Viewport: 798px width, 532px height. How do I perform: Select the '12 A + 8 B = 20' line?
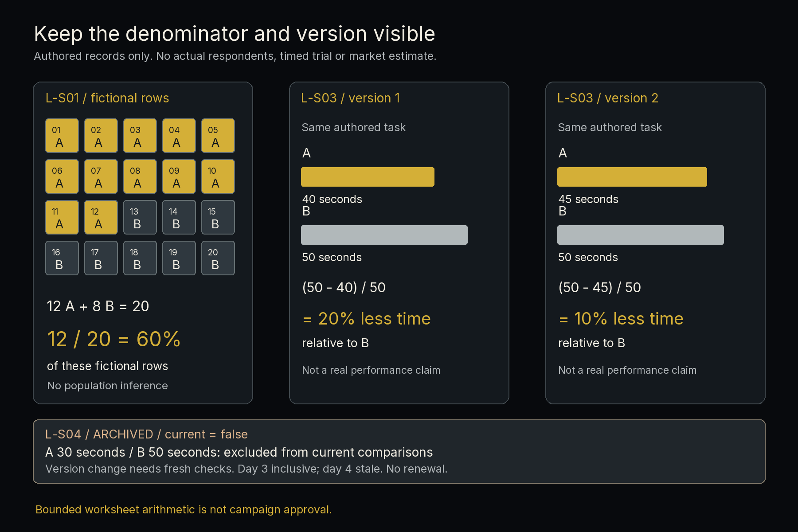click(98, 306)
